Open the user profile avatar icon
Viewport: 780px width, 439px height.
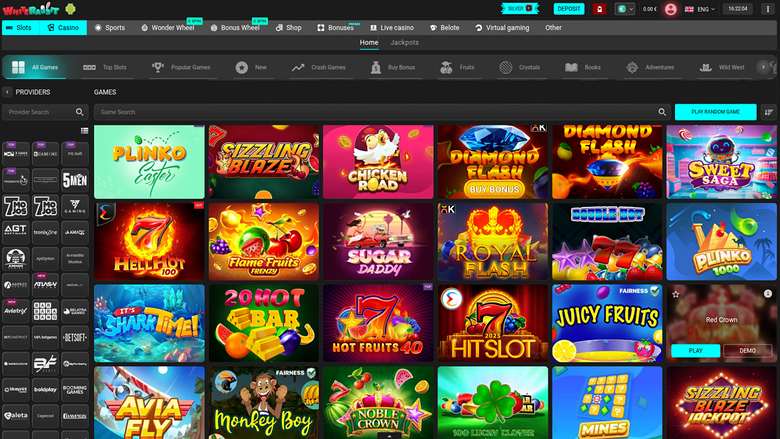tap(670, 8)
